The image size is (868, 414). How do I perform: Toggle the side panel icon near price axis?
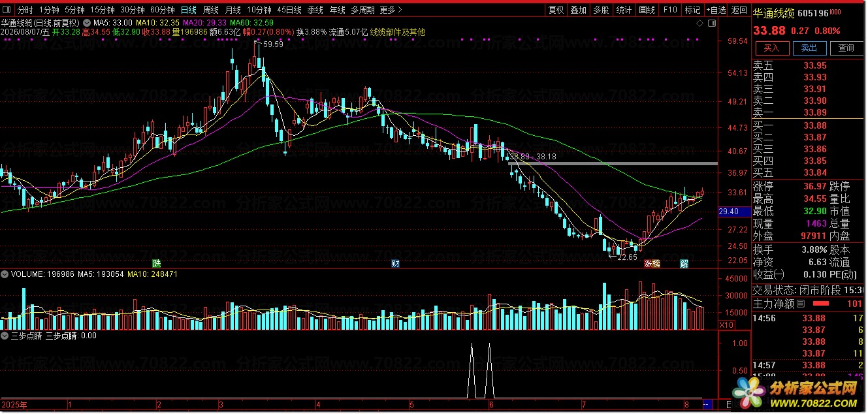coord(712,23)
